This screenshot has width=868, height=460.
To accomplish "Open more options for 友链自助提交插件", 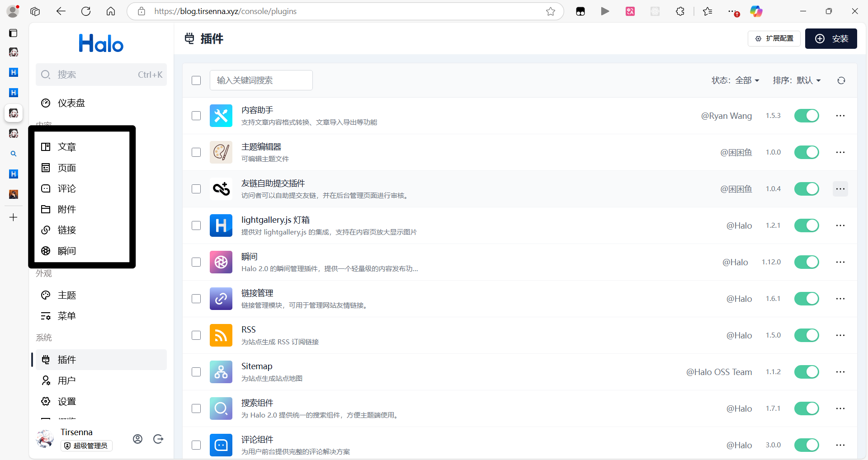I will pos(840,189).
